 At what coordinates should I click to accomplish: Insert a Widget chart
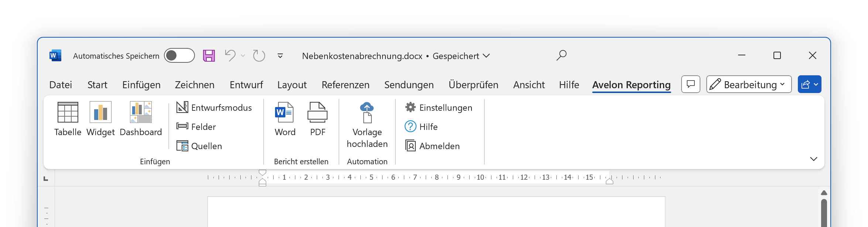(x=100, y=119)
